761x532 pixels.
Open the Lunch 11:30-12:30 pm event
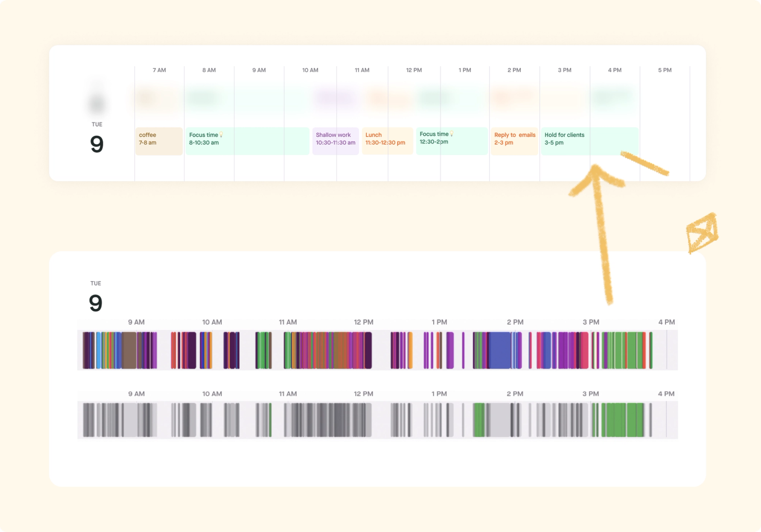coord(387,141)
